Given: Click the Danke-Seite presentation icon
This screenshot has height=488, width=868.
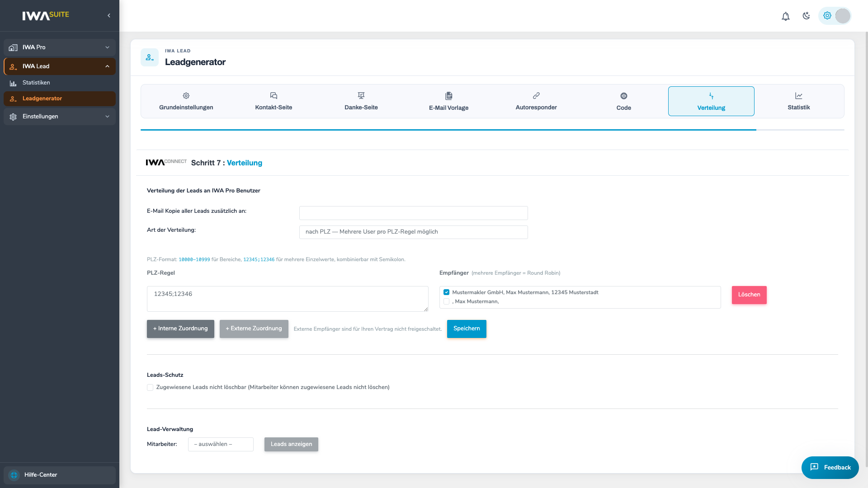Looking at the screenshot, I should click(x=361, y=96).
